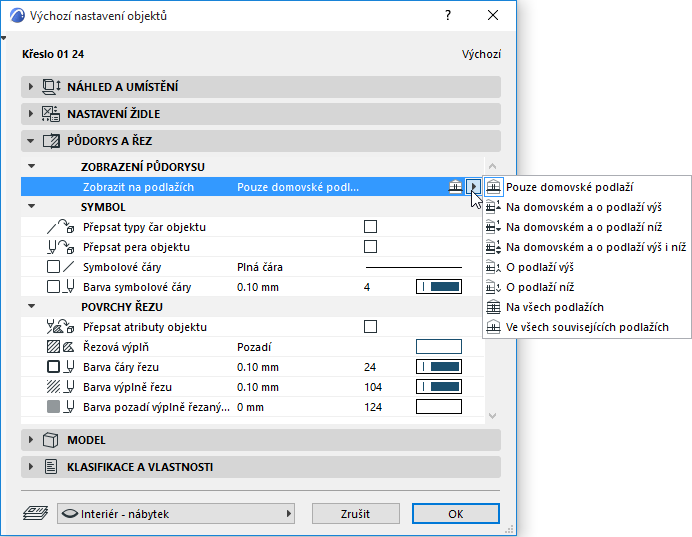Click the Náhled a umístění panel icon
Viewport: 692px width, 537px height.
coord(51,87)
